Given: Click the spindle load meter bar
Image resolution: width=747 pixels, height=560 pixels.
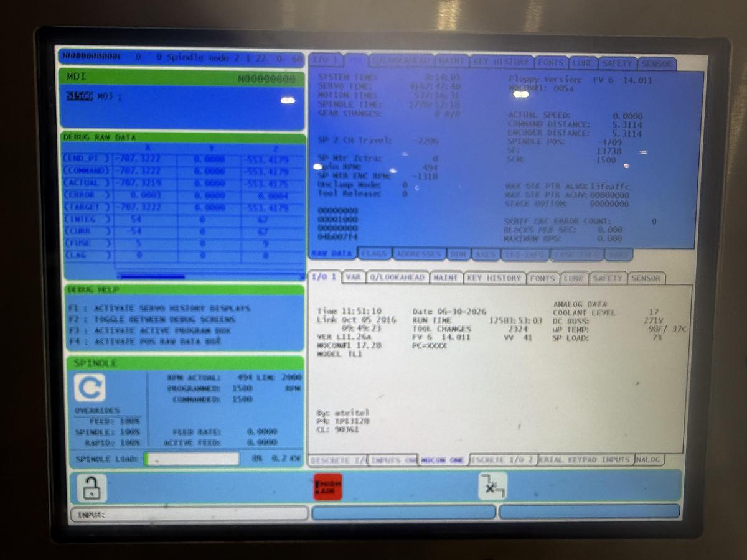Looking at the screenshot, I should pyautogui.click(x=192, y=459).
